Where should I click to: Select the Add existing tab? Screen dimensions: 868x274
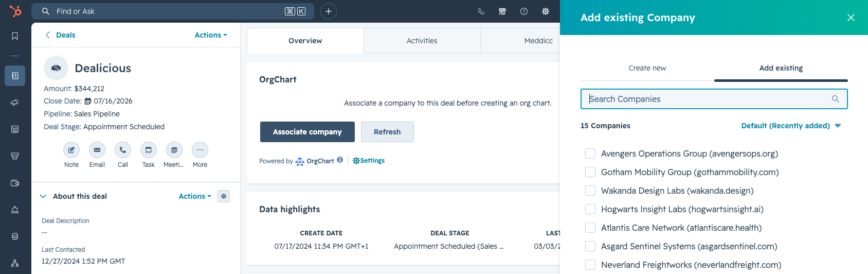[x=781, y=68]
